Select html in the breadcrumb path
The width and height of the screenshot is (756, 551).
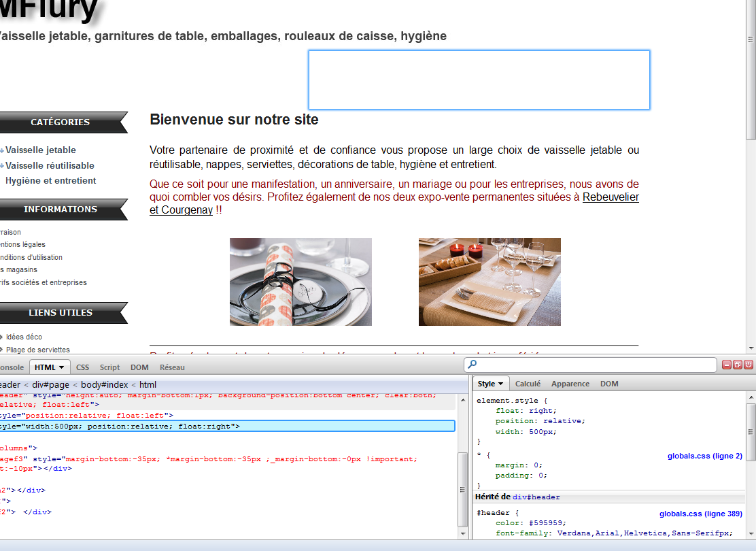pos(148,384)
